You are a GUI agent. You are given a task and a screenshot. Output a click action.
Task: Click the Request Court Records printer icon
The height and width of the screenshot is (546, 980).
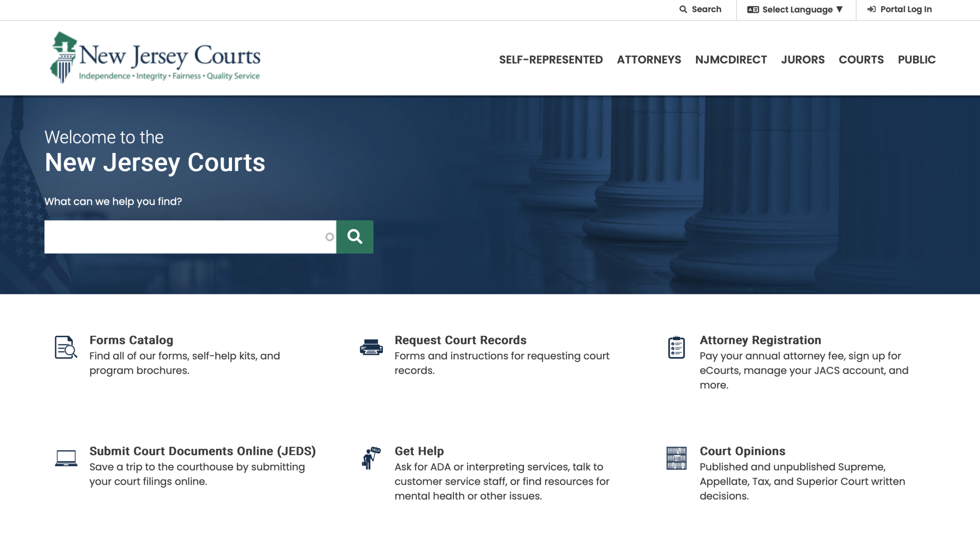(371, 347)
